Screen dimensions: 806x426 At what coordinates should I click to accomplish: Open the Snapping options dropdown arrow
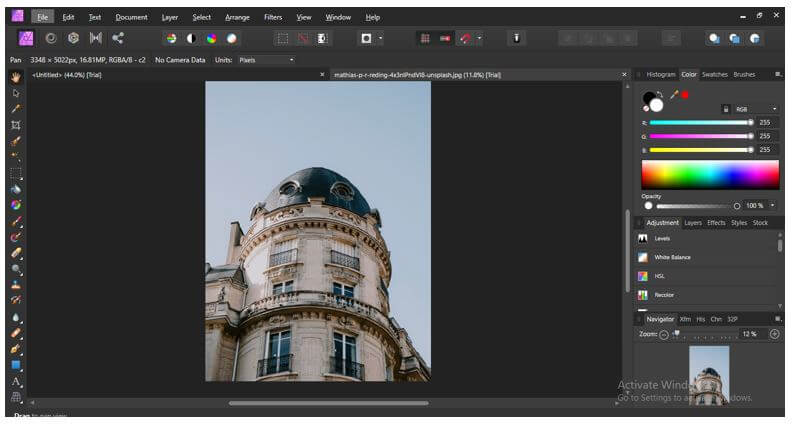pos(479,39)
